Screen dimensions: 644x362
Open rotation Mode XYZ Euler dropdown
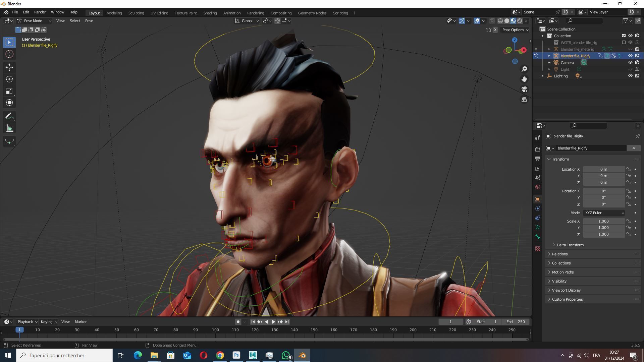pyautogui.click(x=604, y=213)
